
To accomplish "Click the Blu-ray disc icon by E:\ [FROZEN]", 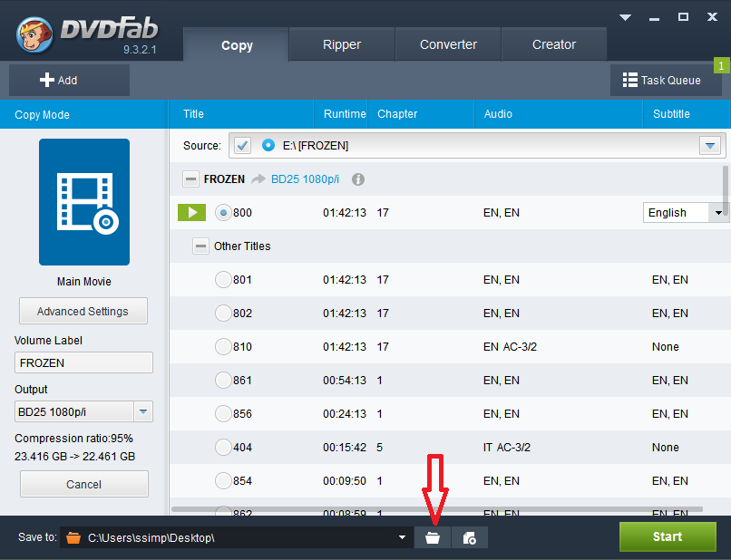I will click(x=268, y=145).
